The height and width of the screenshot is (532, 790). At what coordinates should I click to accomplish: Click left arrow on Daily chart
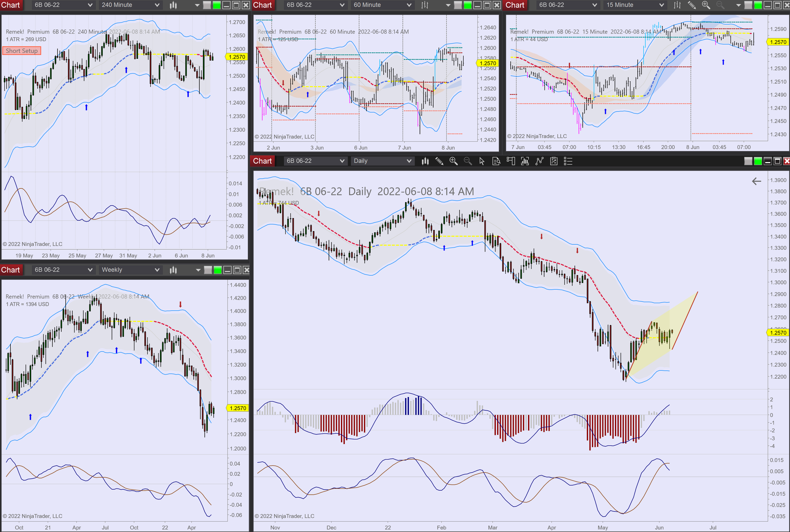click(757, 181)
